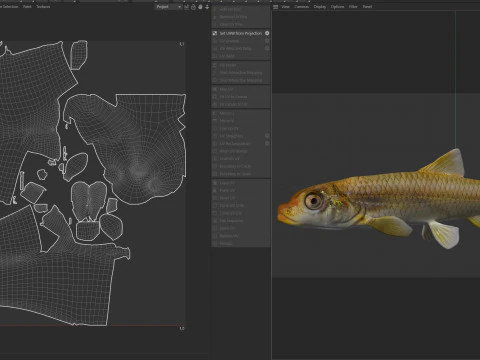Open the Textures menu in UV editor
Viewport: 480px width, 360px height.
[43, 6]
